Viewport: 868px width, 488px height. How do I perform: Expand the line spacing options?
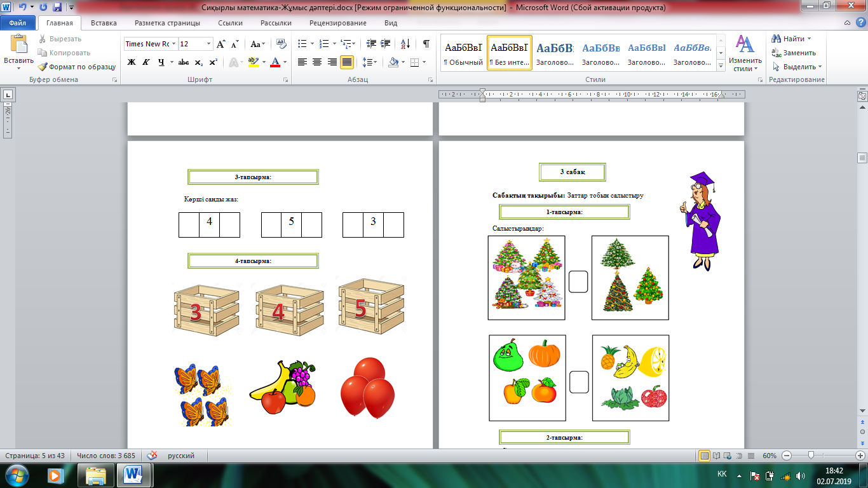(x=369, y=62)
